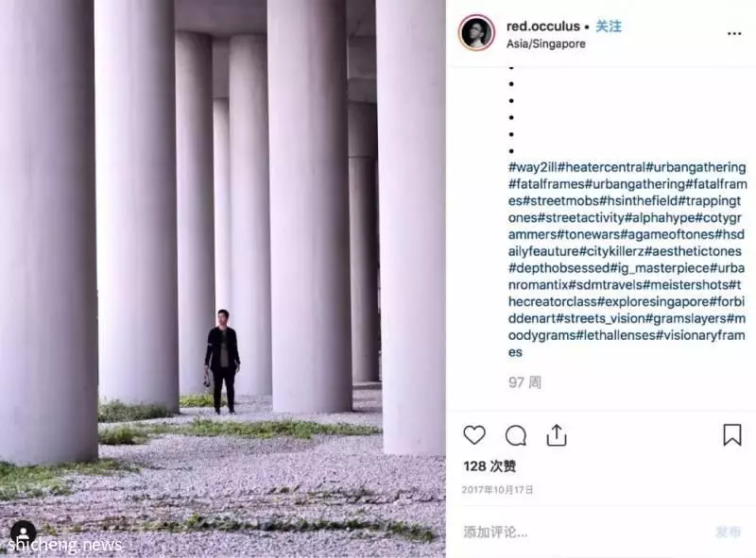The image size is (756, 558).
Task: Submit comment with the 发布 button
Action: (728, 532)
